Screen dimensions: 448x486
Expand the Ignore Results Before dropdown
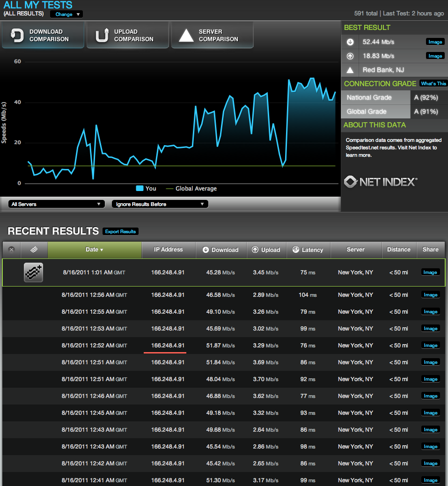tap(160, 204)
